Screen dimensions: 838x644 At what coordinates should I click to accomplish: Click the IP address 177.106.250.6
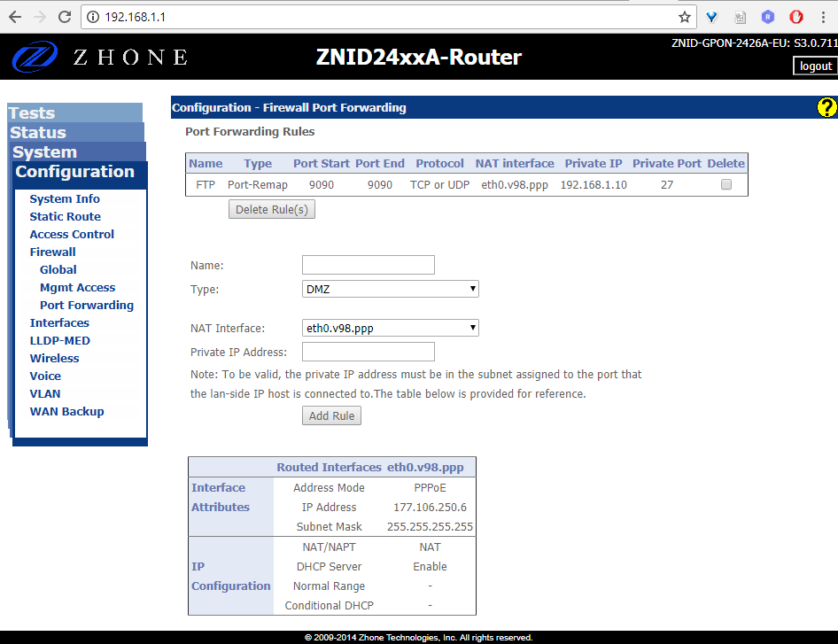click(430, 508)
